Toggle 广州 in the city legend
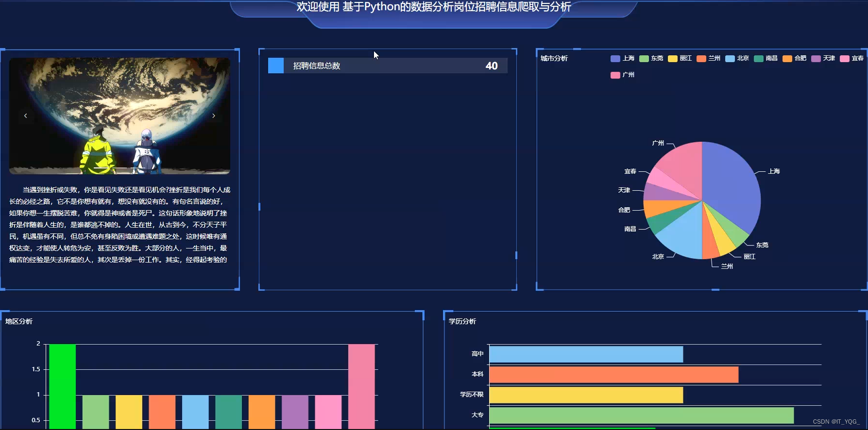Screen dimensions: 868x430 [623, 75]
